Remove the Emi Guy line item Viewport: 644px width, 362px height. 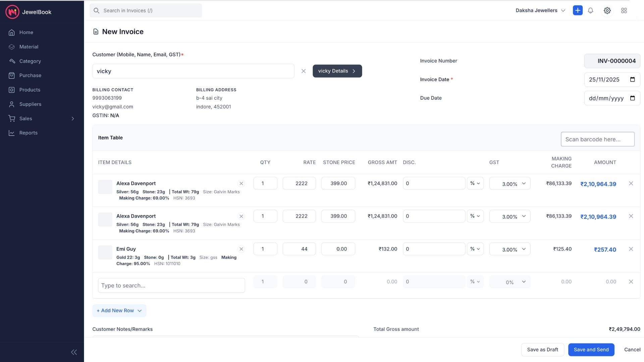click(x=631, y=249)
